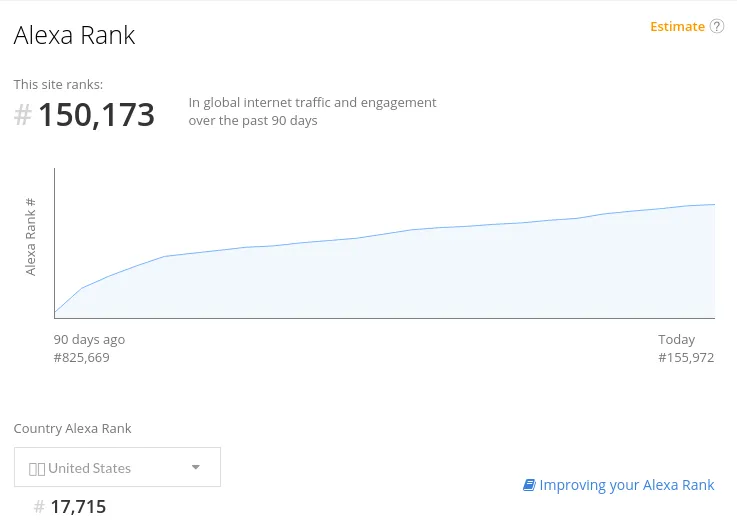The width and height of the screenshot is (737, 530).
Task: Click the book icon beside Improving link
Action: (x=529, y=485)
